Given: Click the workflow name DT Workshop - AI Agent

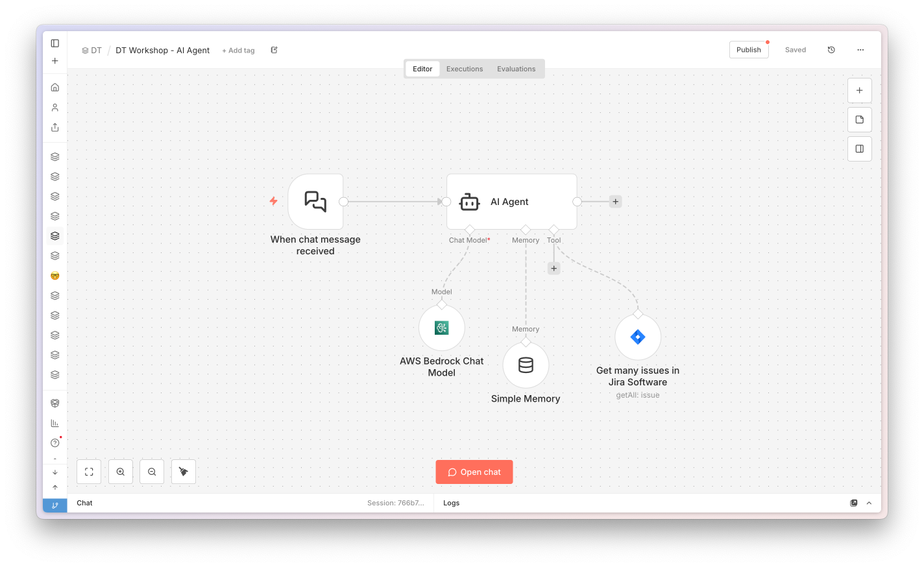Looking at the screenshot, I should tap(163, 51).
